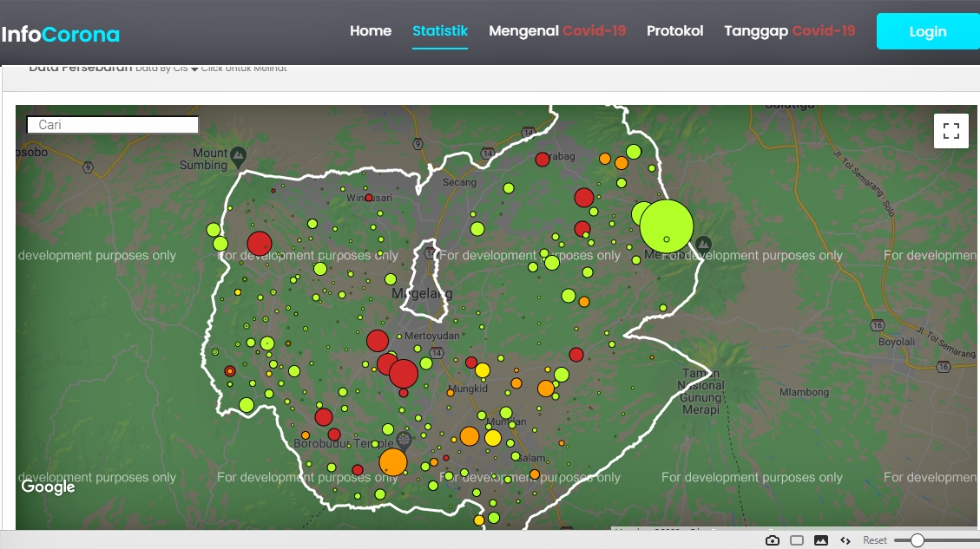Click the Login button
This screenshot has height=549, width=980.
(928, 31)
